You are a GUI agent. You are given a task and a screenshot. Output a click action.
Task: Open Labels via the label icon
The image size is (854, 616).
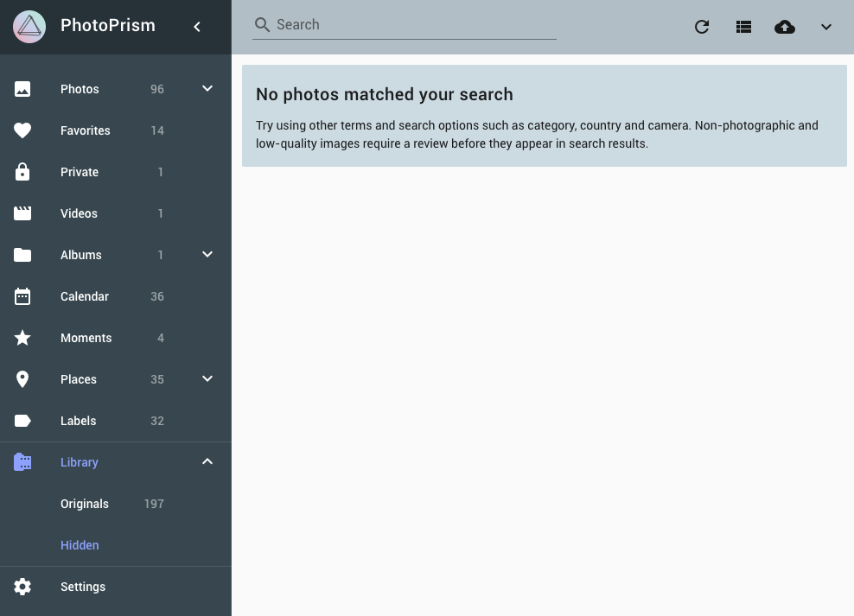tap(22, 421)
